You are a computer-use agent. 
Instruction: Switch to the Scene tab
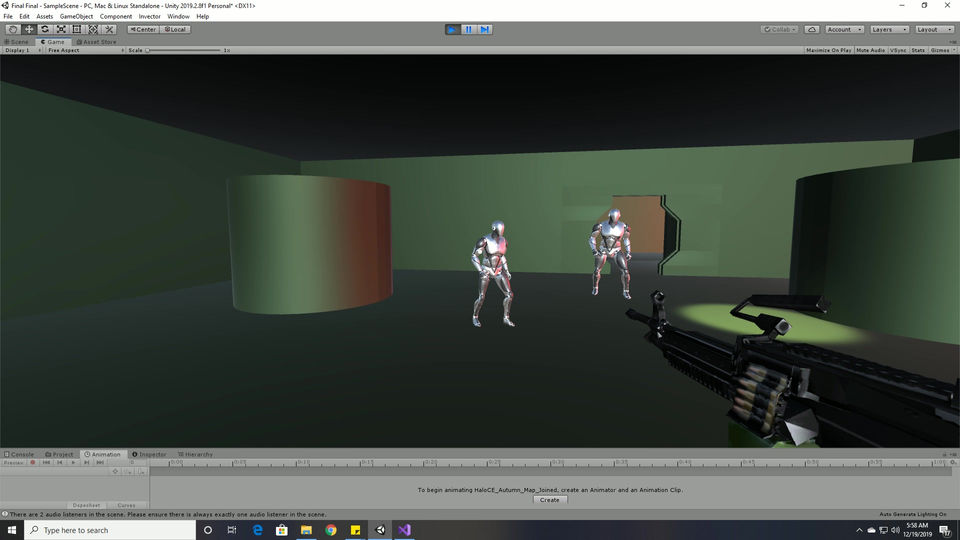17,42
